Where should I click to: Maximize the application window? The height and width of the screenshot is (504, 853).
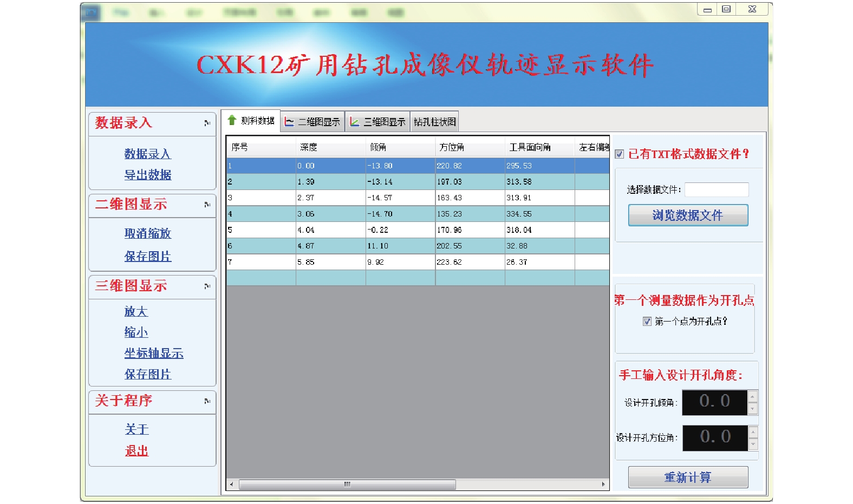coord(726,9)
